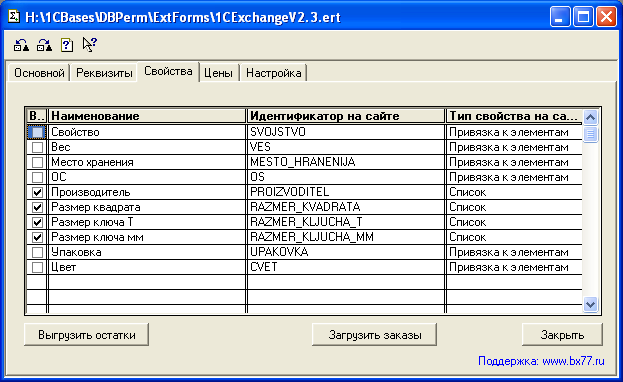Click the table scroll down arrow
623x382 pixels.
pos(590,304)
